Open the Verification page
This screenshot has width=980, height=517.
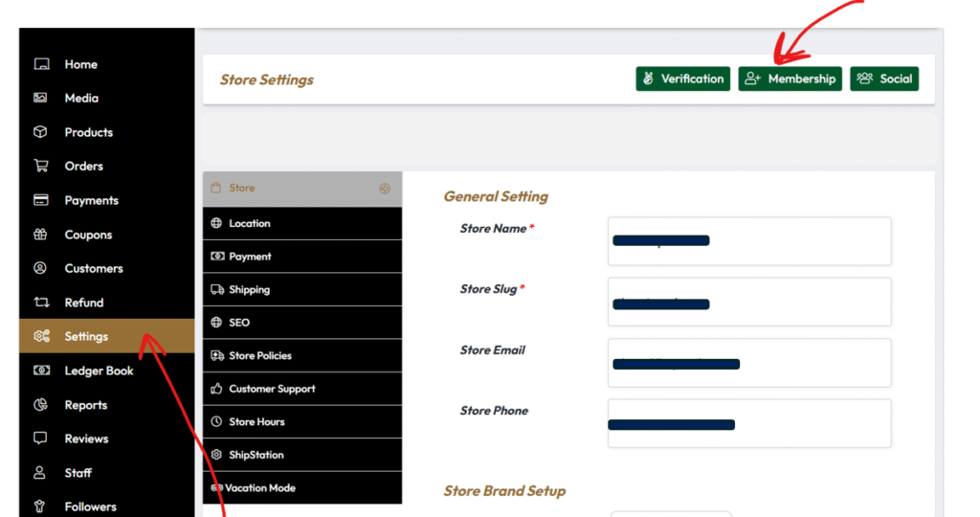click(683, 79)
